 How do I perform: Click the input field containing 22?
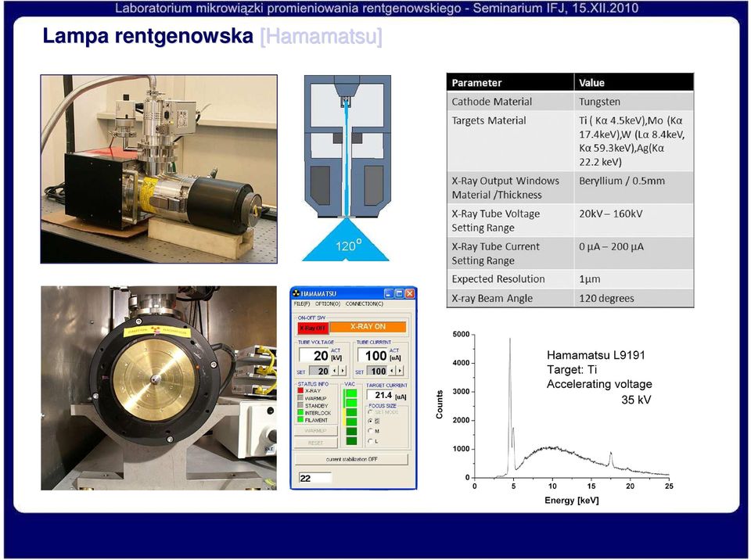[x=315, y=478]
